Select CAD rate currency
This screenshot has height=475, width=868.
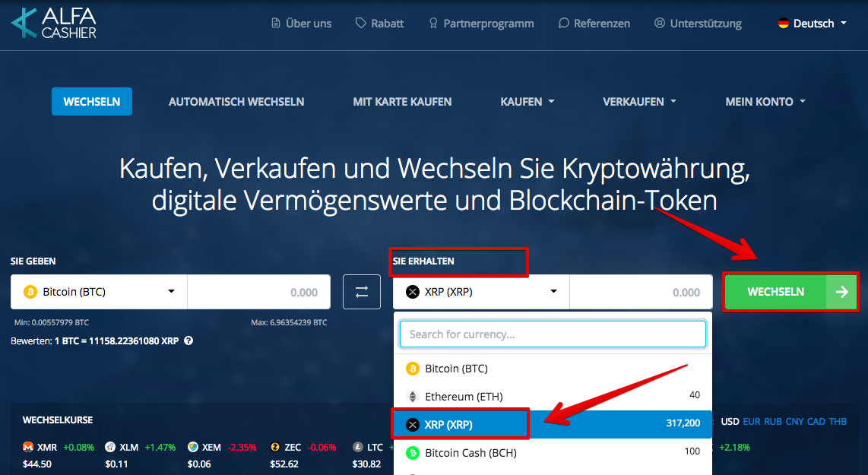click(x=816, y=422)
